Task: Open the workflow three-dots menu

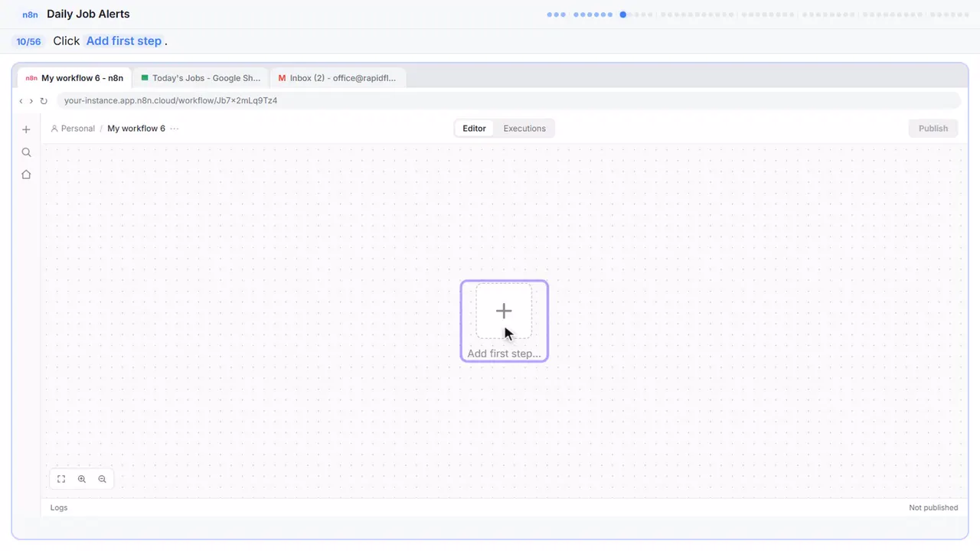Action: (175, 129)
